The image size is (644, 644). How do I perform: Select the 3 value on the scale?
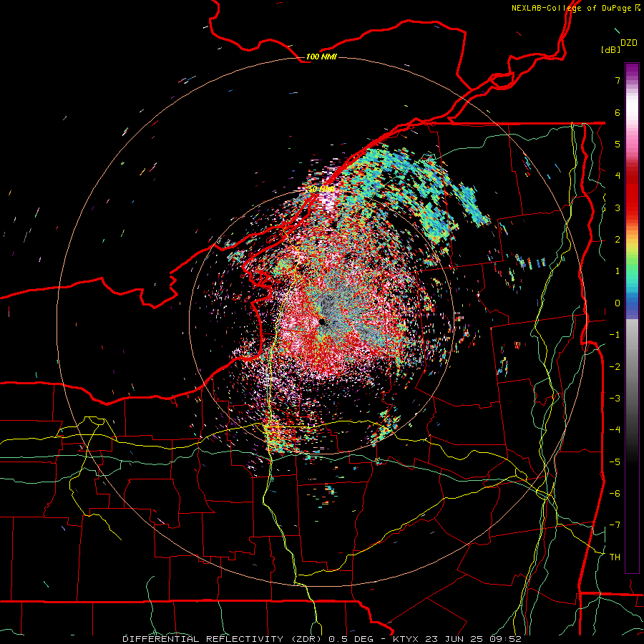(618, 208)
